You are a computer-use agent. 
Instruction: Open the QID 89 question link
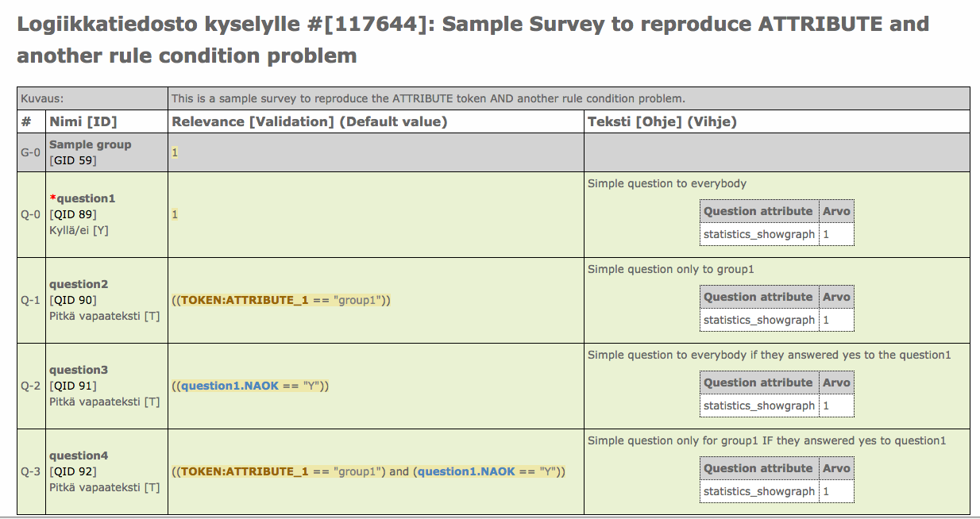[x=74, y=214]
